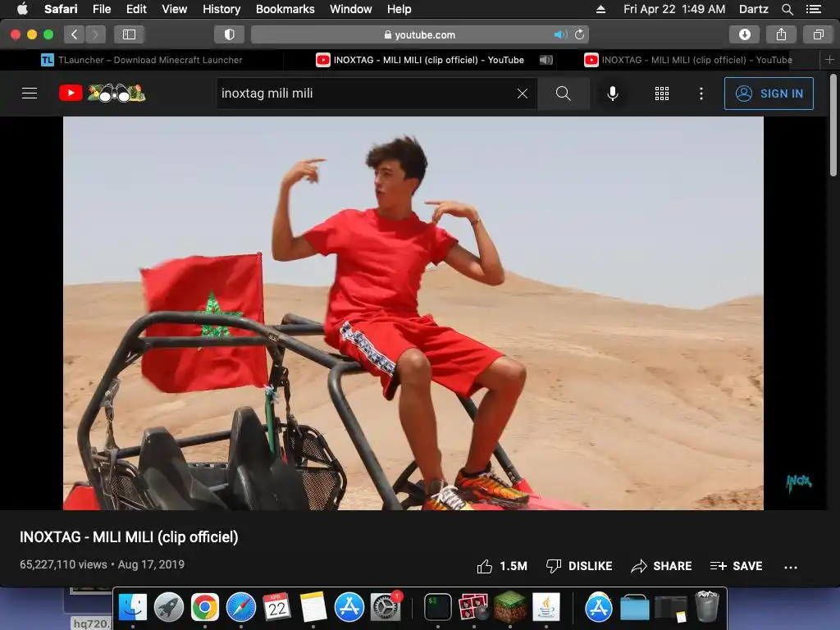
Task: Open System Preferences from the Dock
Action: click(386, 607)
